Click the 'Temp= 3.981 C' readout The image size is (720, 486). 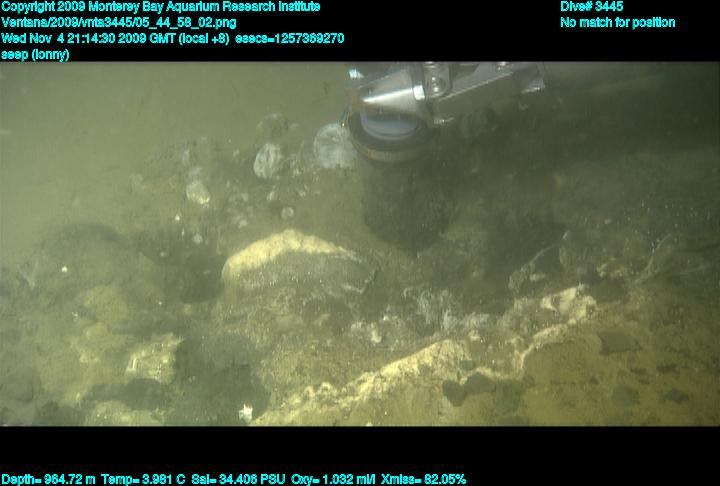click(143, 479)
